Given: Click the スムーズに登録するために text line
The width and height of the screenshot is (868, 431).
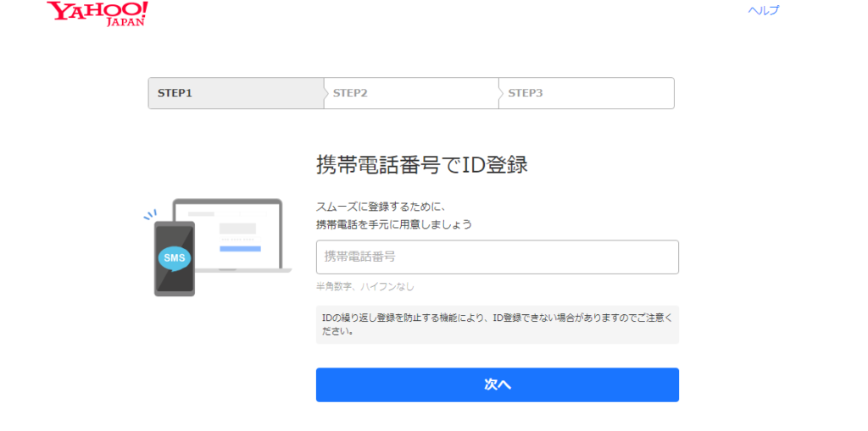Looking at the screenshot, I should (381, 207).
